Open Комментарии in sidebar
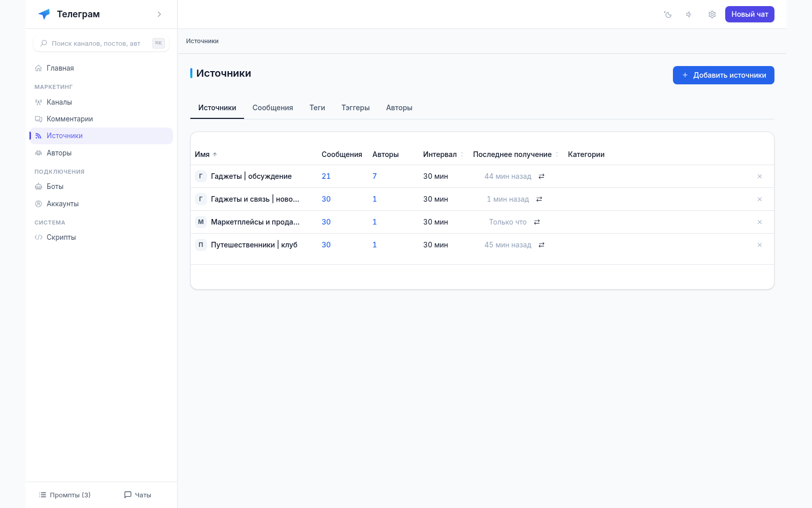 [101, 119]
